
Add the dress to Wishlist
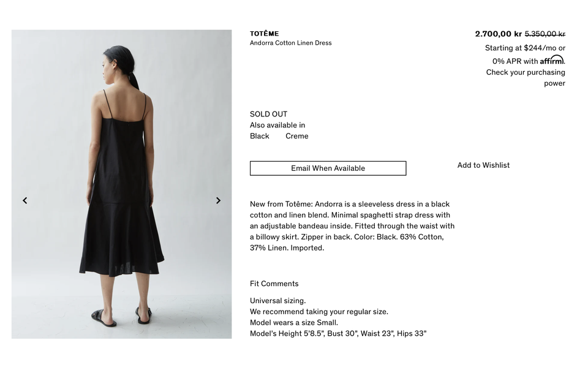483,165
